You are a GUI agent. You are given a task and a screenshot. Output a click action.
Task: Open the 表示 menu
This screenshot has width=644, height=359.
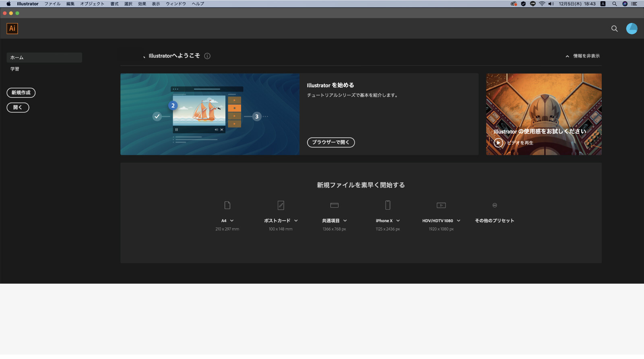(x=156, y=4)
